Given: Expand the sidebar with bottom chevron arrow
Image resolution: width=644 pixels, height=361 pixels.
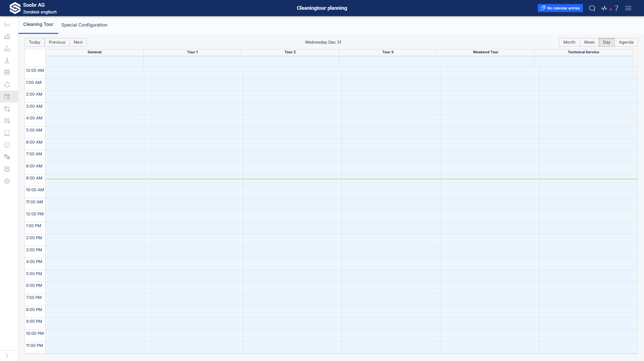Looking at the screenshot, I should (7, 356).
